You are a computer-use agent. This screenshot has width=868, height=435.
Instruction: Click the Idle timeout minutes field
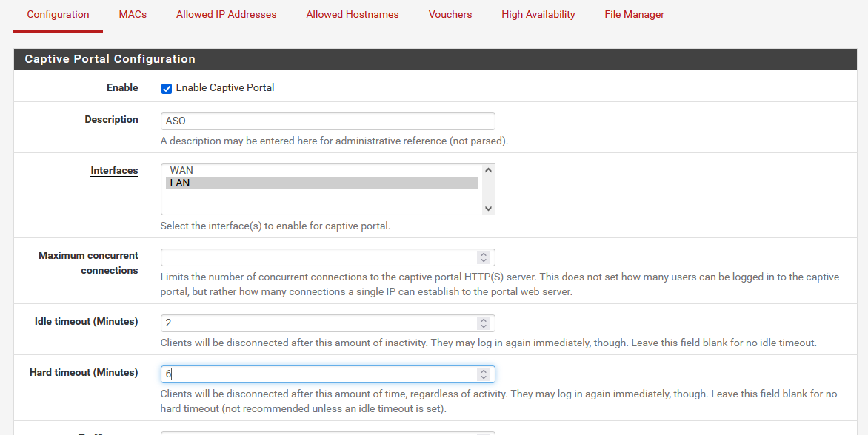tap(318, 323)
